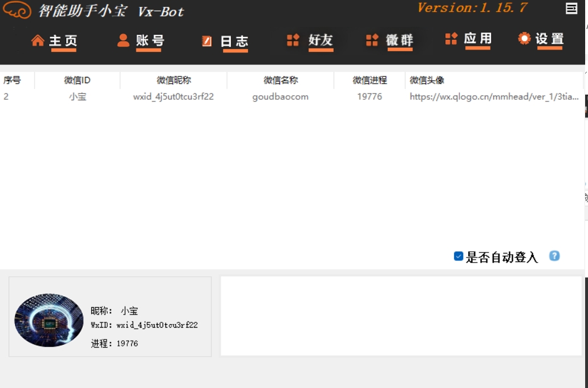Click the cloud logo of 智能助手小宝
Viewport: 588px width, 388px height.
pos(17,10)
